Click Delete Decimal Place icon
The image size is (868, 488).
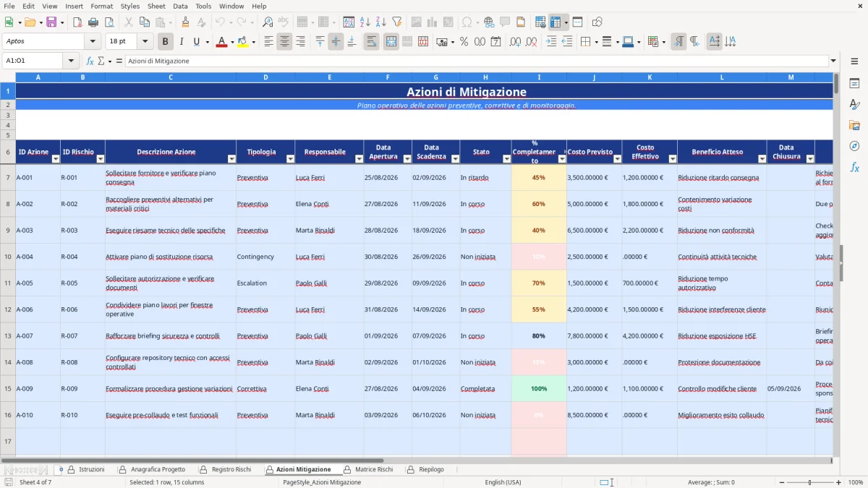click(531, 42)
